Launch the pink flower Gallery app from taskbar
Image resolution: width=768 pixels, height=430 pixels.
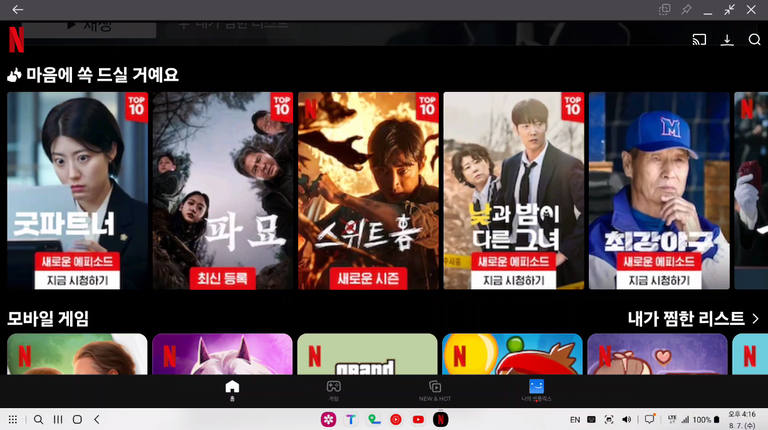(x=328, y=420)
